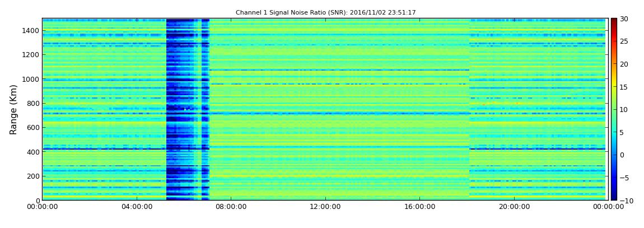Click the y-axis tick label "400"
The width and height of the screenshot is (644, 228).
(x=33, y=152)
